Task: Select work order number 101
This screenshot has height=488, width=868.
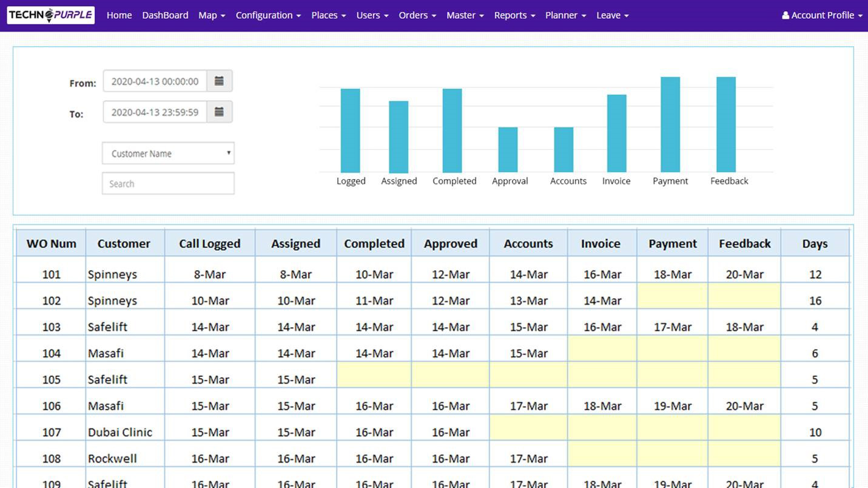Action: 52,274
